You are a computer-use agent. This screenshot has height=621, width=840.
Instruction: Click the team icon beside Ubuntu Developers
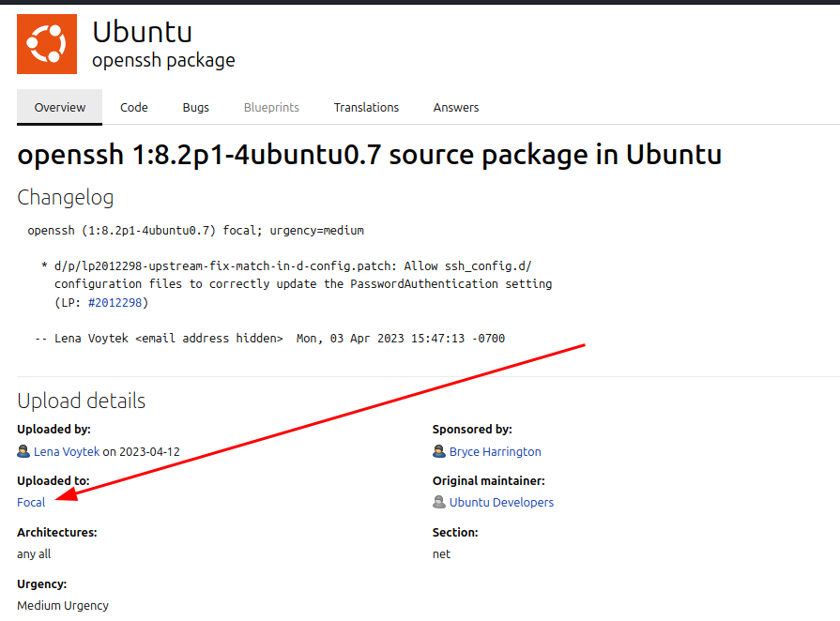438,503
